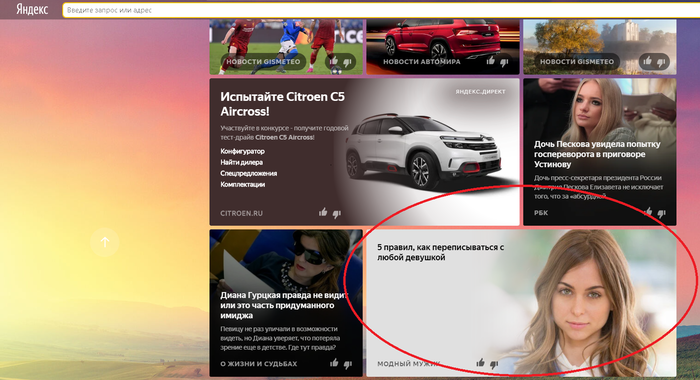Click the round scroll-to-top arrow button
Screen dimensions: 700x380
click(104, 242)
